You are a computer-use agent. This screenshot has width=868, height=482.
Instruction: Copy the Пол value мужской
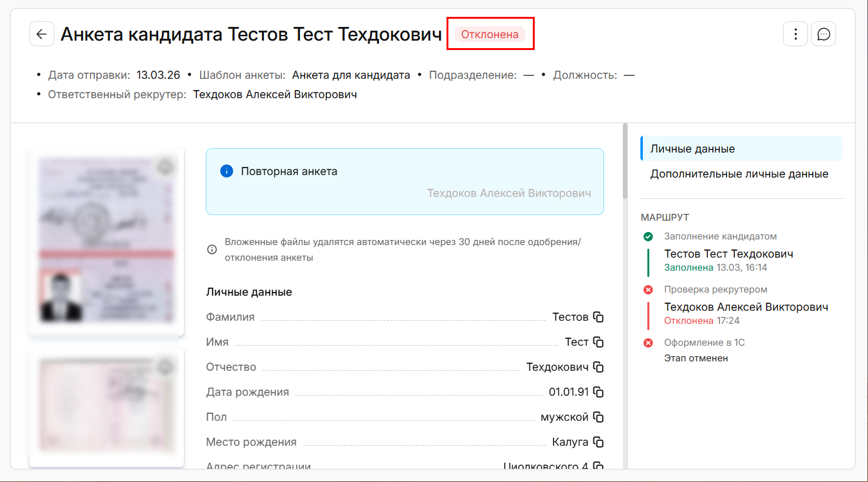click(598, 417)
